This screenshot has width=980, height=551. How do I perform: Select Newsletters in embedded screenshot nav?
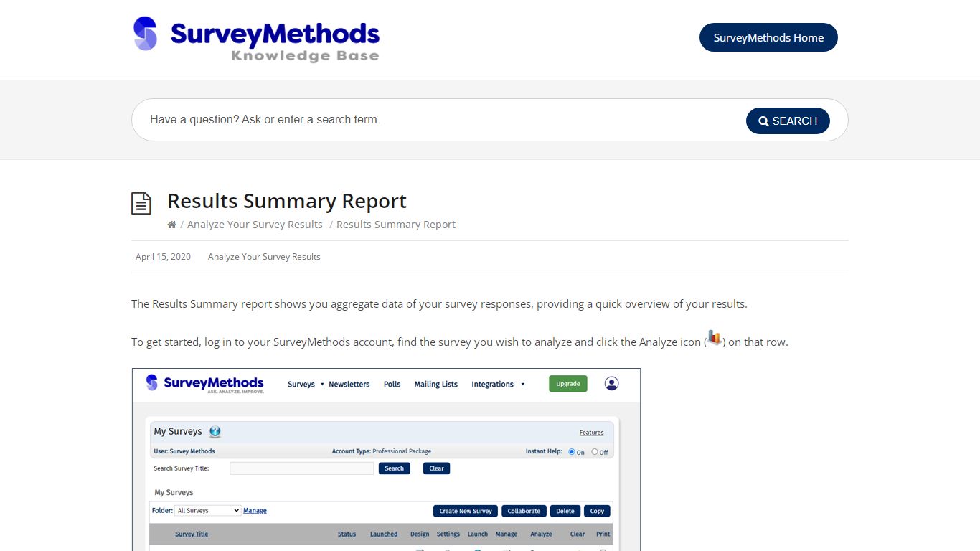pyautogui.click(x=349, y=385)
